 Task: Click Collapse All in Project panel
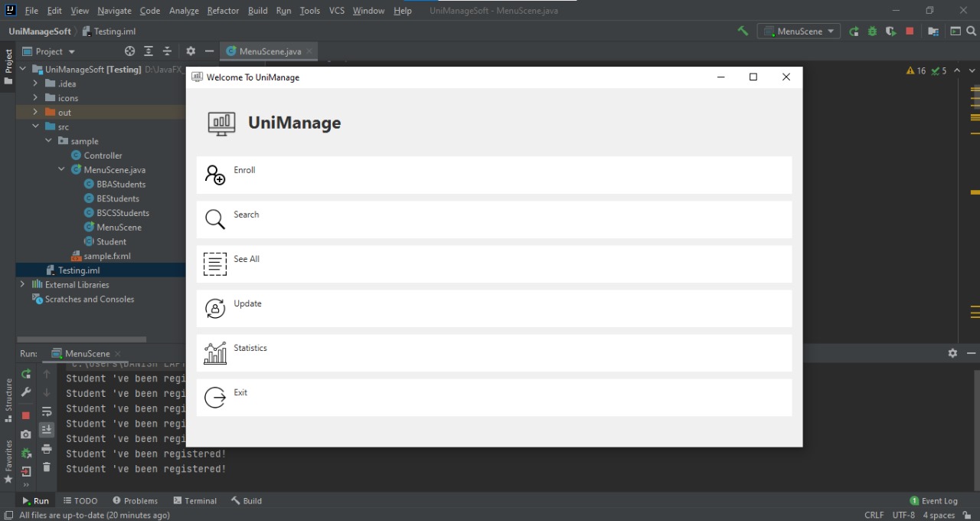(167, 51)
